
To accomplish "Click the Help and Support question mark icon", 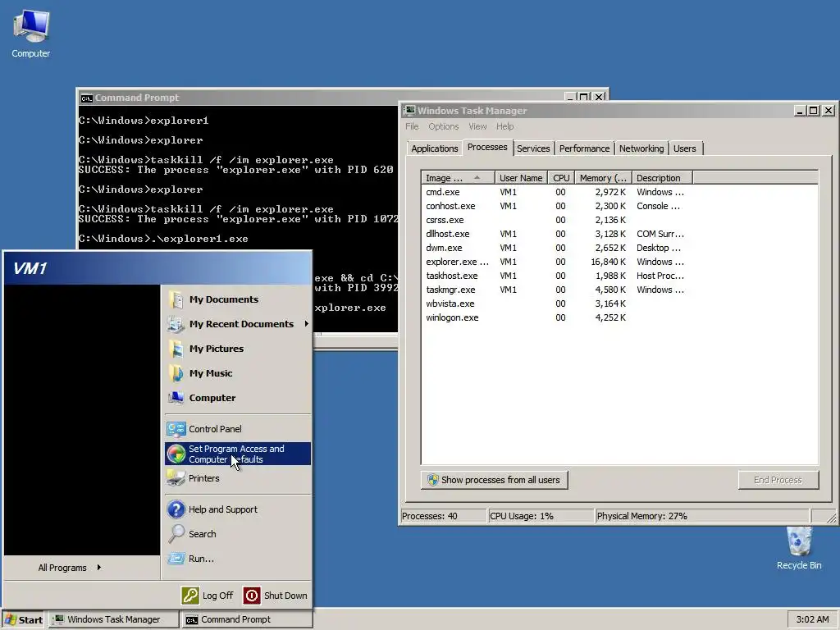I will coord(176,509).
